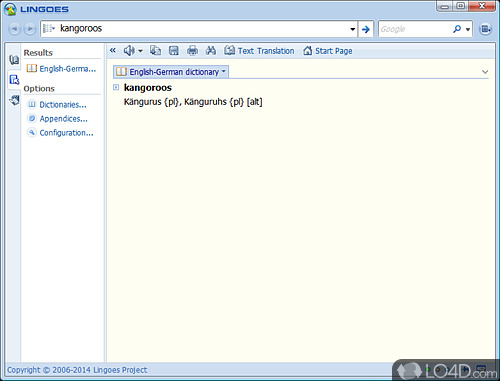This screenshot has width=500, height=381.
Task: Open Text Translation
Action: click(259, 51)
